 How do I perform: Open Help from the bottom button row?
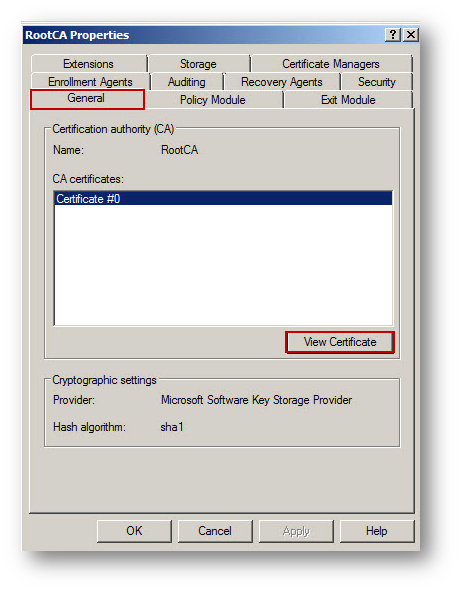377,531
